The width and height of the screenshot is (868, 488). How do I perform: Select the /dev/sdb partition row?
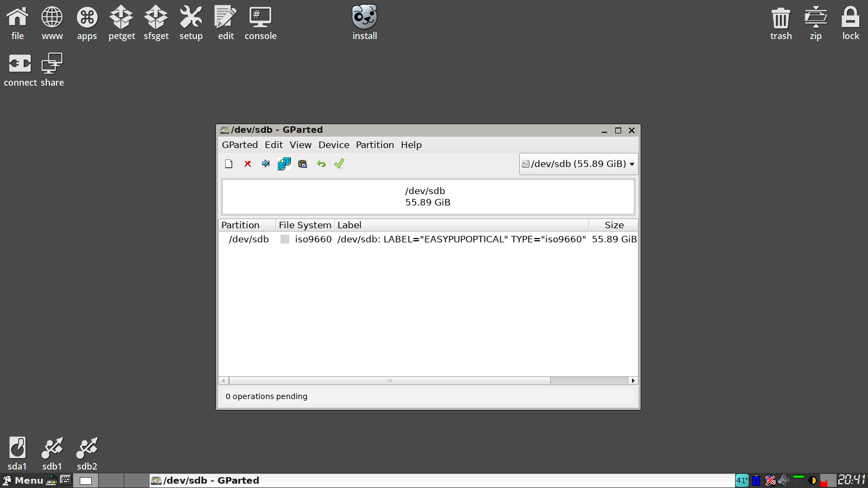(429, 239)
